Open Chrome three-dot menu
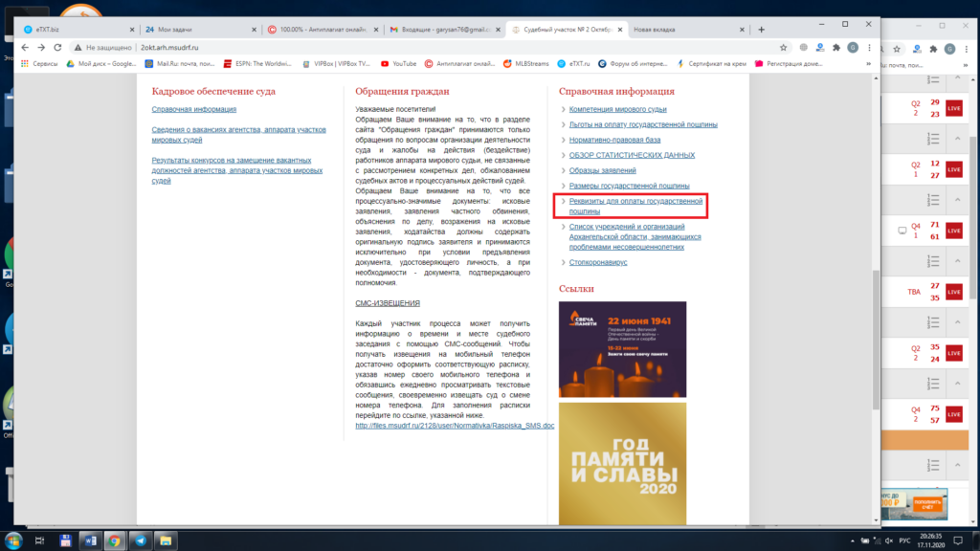 pos(869,48)
